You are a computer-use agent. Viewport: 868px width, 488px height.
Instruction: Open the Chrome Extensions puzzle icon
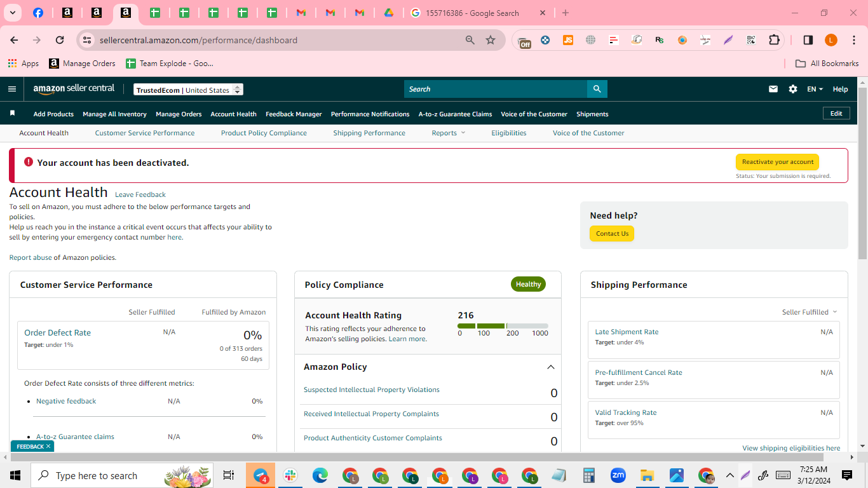(774, 40)
